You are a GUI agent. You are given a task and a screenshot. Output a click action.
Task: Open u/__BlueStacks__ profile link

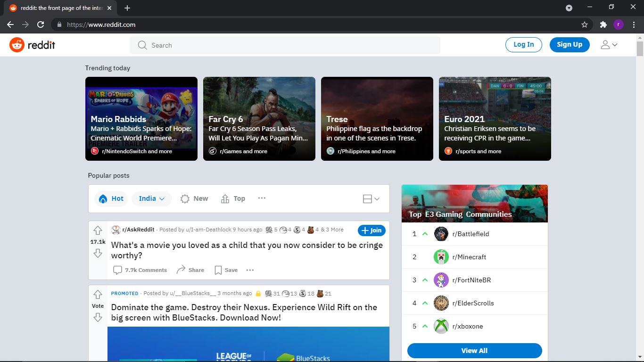point(193,293)
